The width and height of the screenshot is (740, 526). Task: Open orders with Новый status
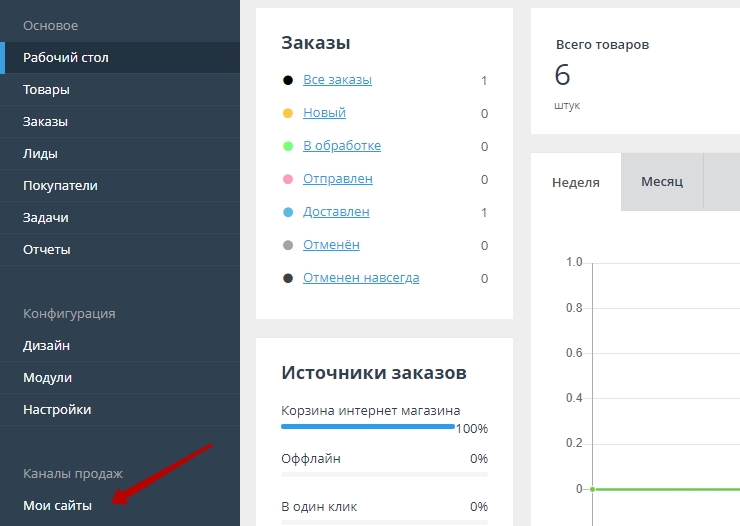(x=324, y=113)
